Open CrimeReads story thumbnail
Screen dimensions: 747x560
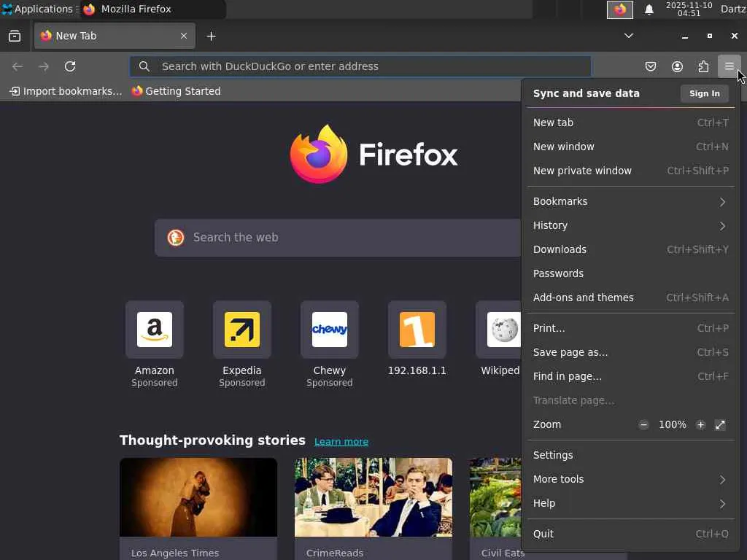373,497
